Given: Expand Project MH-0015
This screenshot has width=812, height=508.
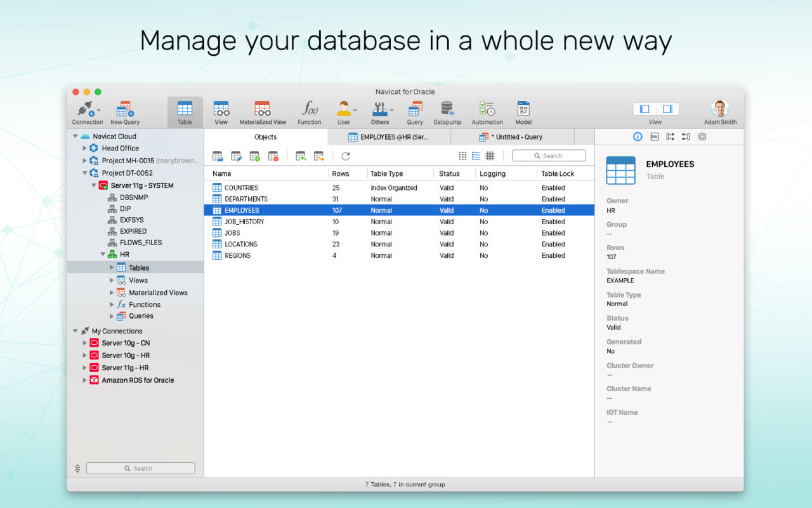Looking at the screenshot, I should pyautogui.click(x=84, y=161).
